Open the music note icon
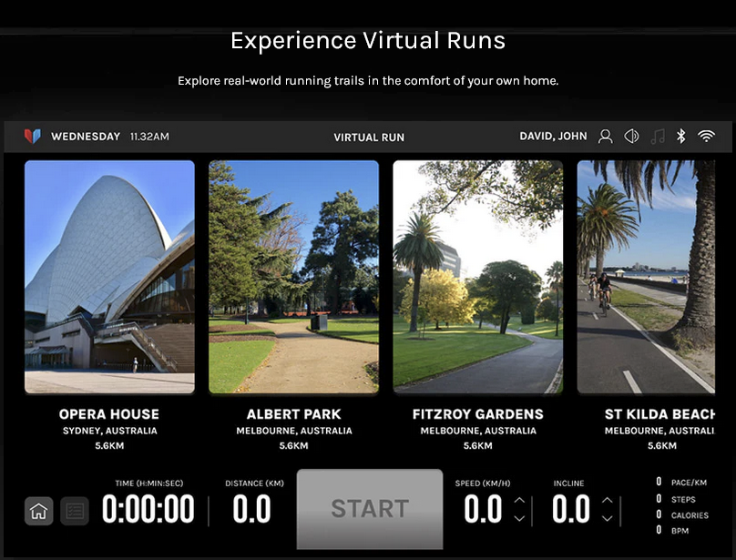The image size is (736, 560). click(x=658, y=137)
